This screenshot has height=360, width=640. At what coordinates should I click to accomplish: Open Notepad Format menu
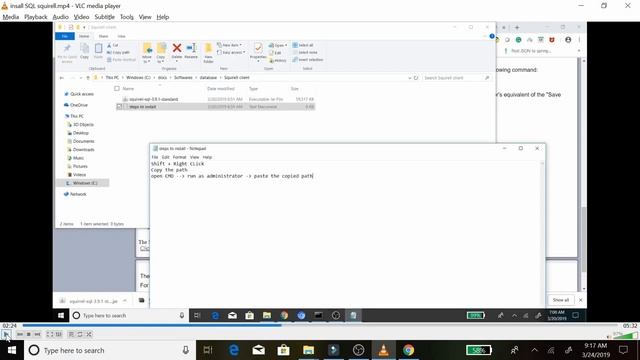tap(179, 157)
